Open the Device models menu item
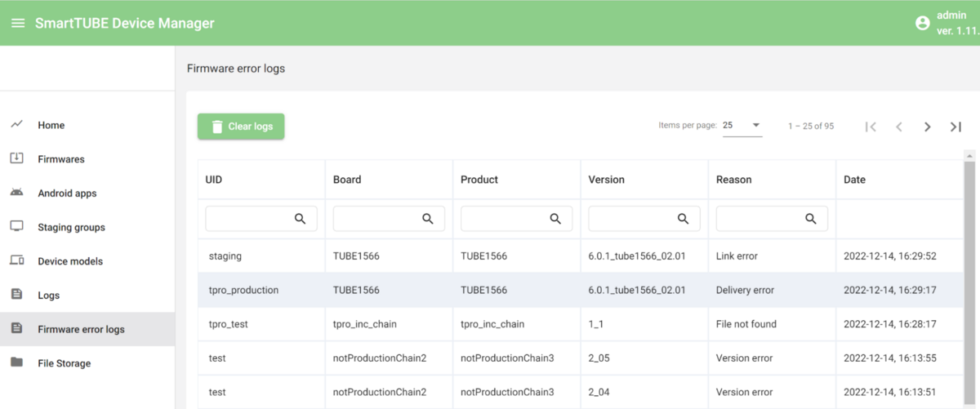 point(87,261)
